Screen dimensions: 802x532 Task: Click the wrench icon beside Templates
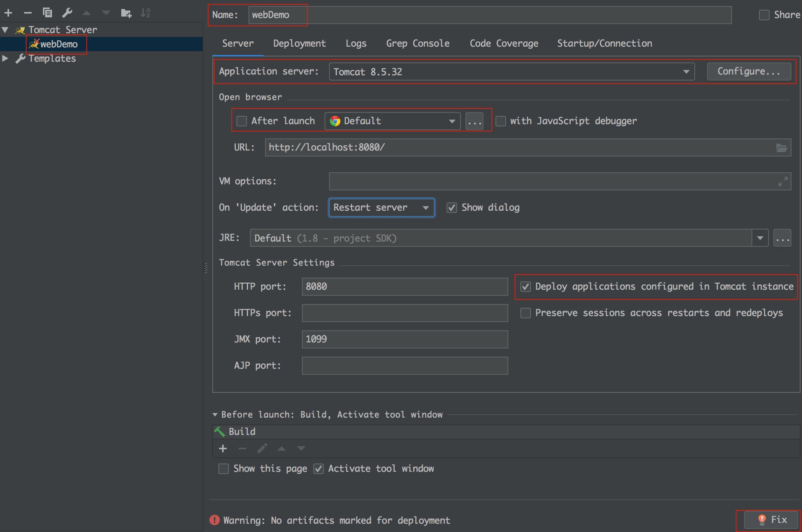pyautogui.click(x=20, y=59)
